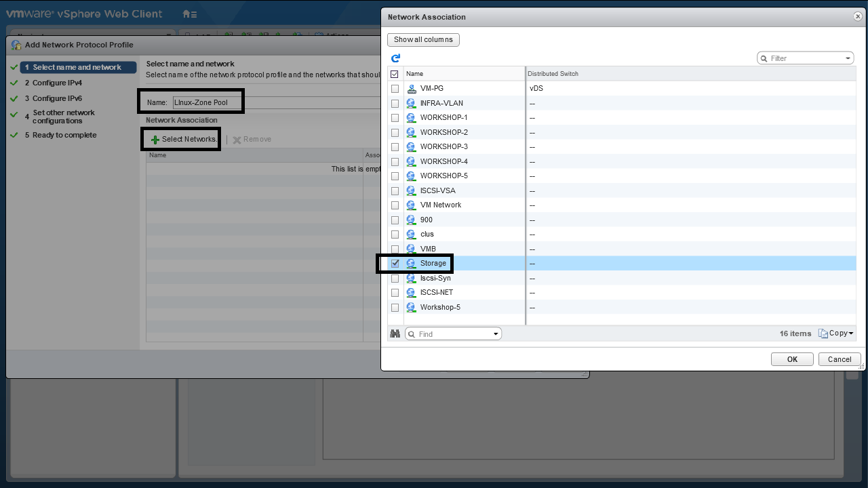
Task: Click the green plus Select Networks icon
Action: tap(155, 140)
